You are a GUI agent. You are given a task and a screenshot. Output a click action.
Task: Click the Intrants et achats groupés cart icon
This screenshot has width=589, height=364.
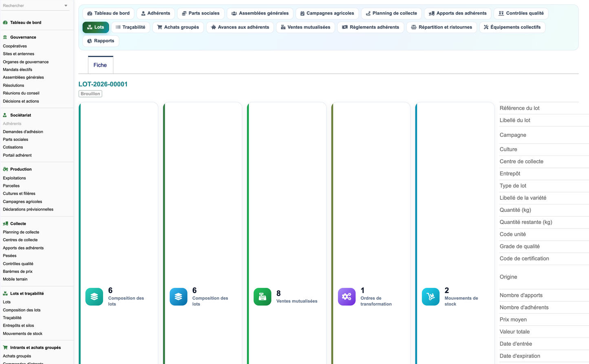coord(5,347)
